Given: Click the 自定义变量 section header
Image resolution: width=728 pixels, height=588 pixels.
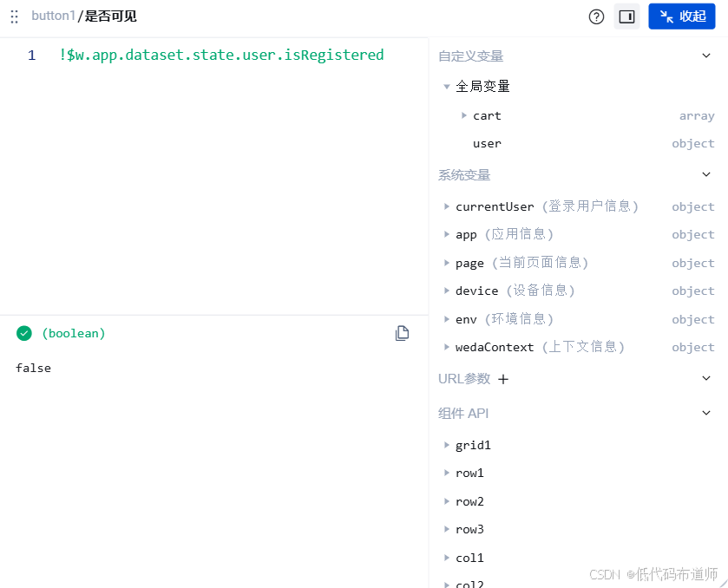Looking at the screenshot, I should point(471,56).
